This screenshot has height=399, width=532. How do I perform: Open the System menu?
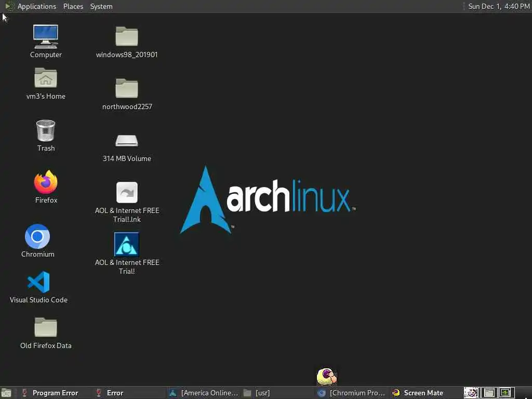[x=101, y=6]
